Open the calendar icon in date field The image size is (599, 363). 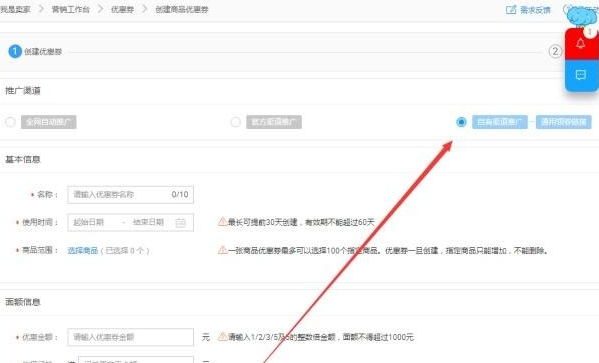(181, 222)
